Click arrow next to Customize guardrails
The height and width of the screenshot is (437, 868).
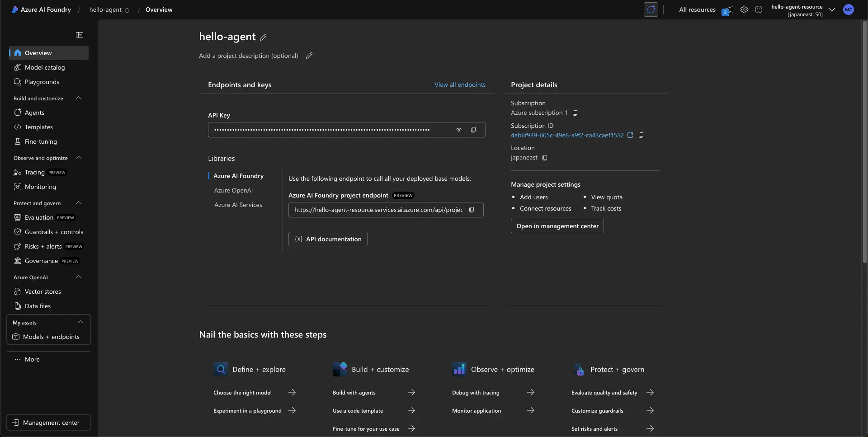[650, 410]
